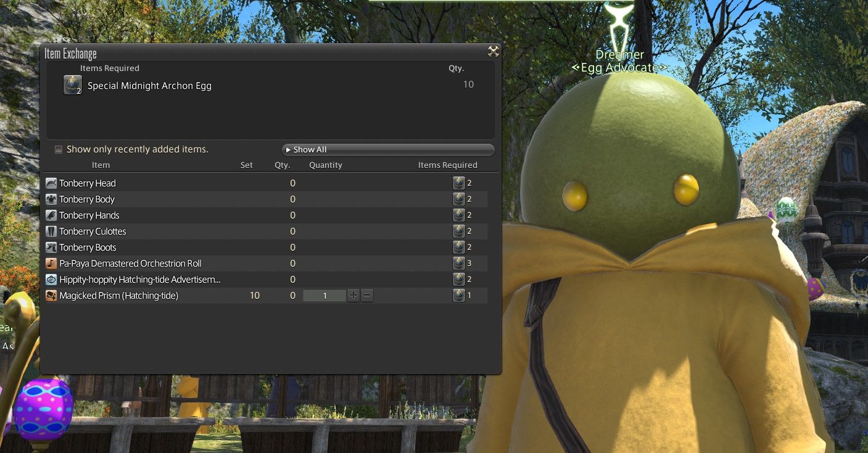The height and width of the screenshot is (453, 868).
Task: Click required egg icon in Magicked Prism row
Action: tap(458, 296)
